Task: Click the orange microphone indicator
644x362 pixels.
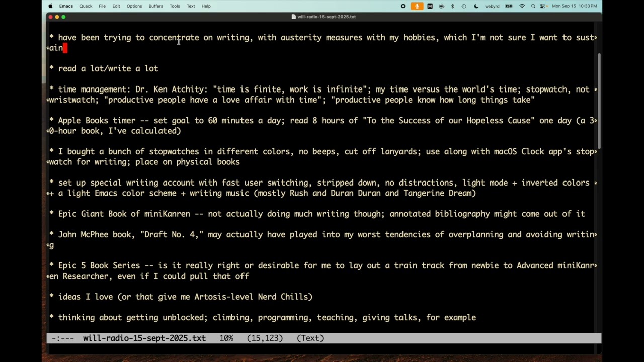Action: (x=417, y=6)
